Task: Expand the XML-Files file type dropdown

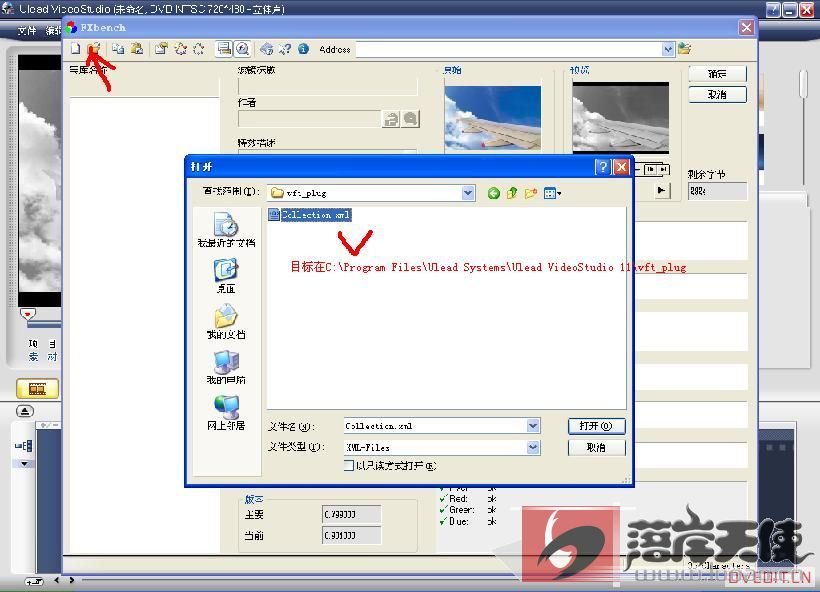Action: [x=533, y=447]
